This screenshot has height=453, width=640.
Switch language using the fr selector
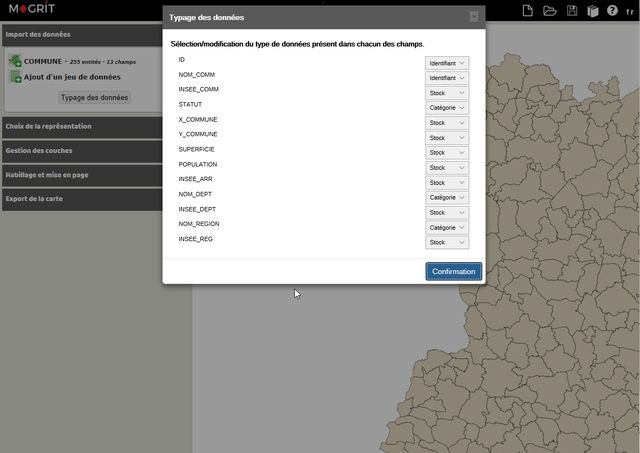coord(630,12)
